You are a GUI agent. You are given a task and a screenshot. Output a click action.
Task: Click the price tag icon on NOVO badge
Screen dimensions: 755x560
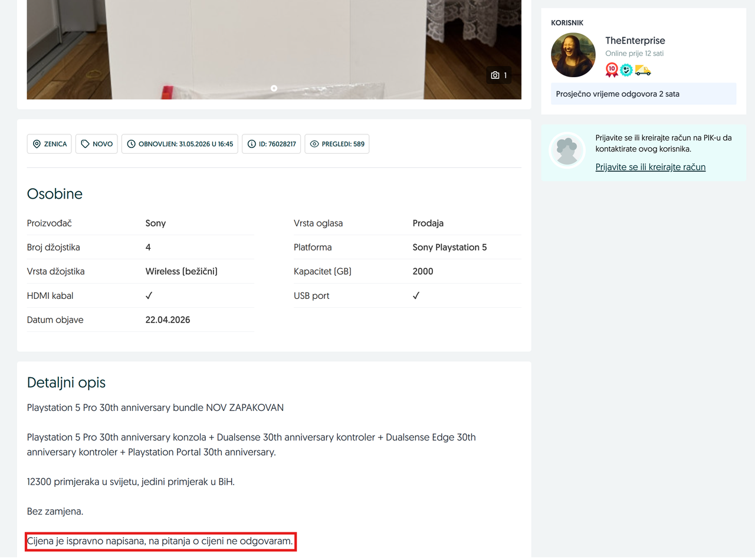tap(85, 144)
